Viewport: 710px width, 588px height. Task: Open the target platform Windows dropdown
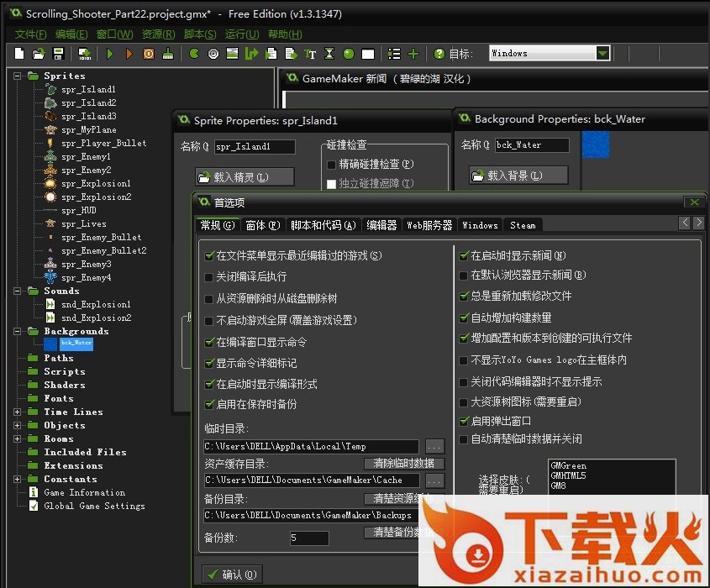[602, 54]
